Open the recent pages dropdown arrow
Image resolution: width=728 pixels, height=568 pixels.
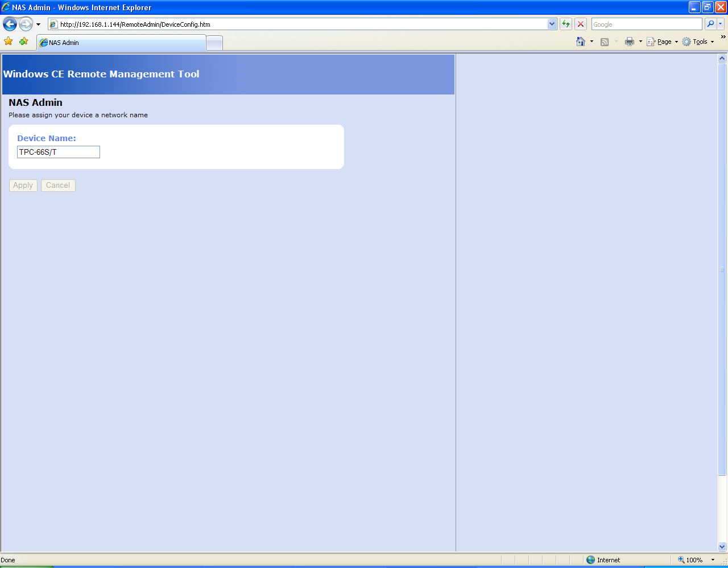coord(38,24)
